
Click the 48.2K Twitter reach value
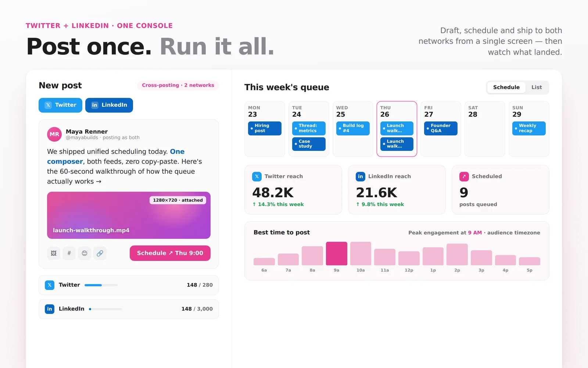pyautogui.click(x=273, y=193)
